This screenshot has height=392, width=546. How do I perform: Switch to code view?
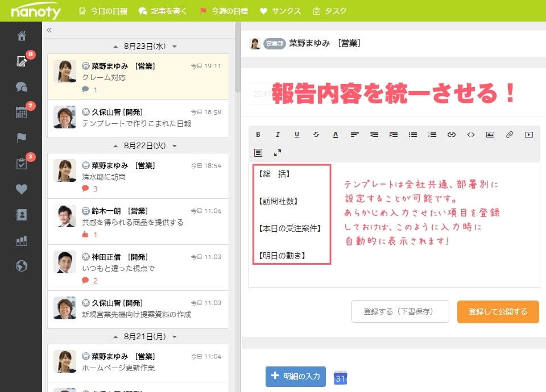(x=471, y=135)
